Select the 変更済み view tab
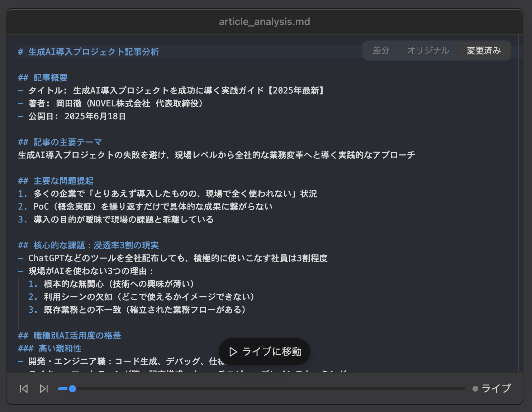Screen dimensions: 532x412 coord(484,51)
